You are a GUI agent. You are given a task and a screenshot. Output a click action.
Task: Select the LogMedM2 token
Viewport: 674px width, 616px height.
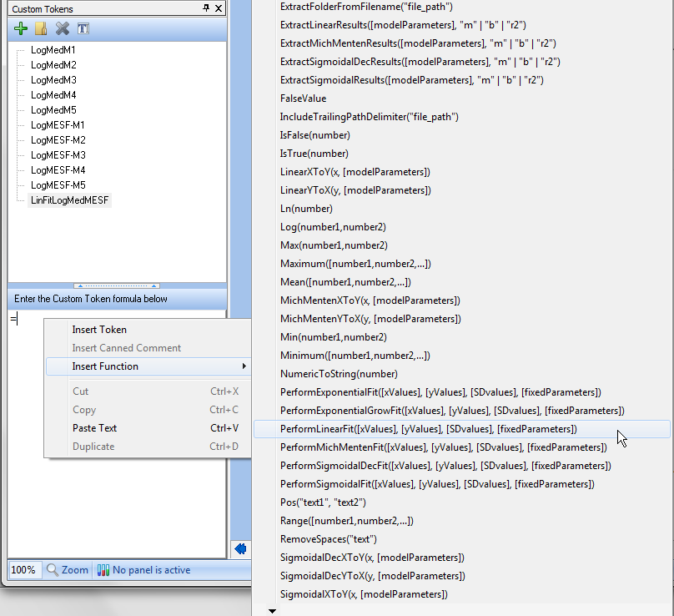53,65
